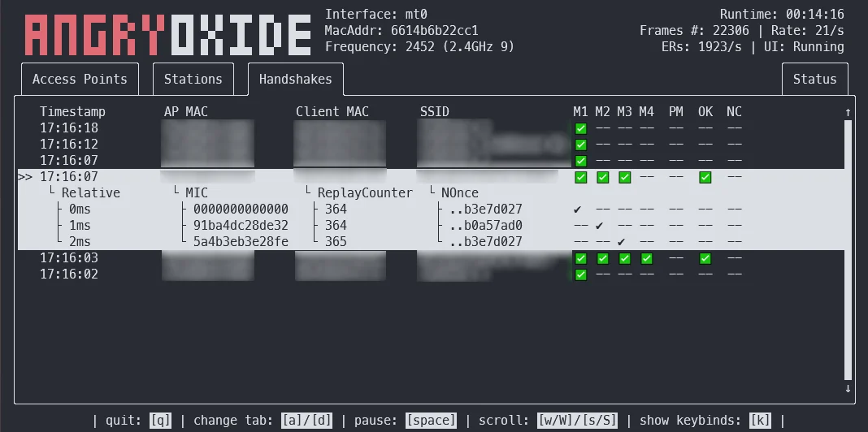The image size is (868, 432).
Task: Click the AP MAC column header
Action: [x=186, y=112]
